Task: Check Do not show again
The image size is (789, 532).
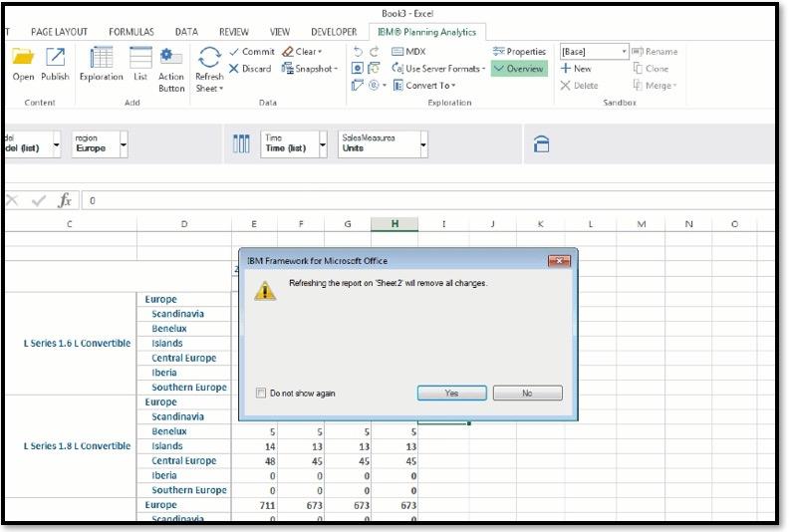Action: click(x=261, y=394)
